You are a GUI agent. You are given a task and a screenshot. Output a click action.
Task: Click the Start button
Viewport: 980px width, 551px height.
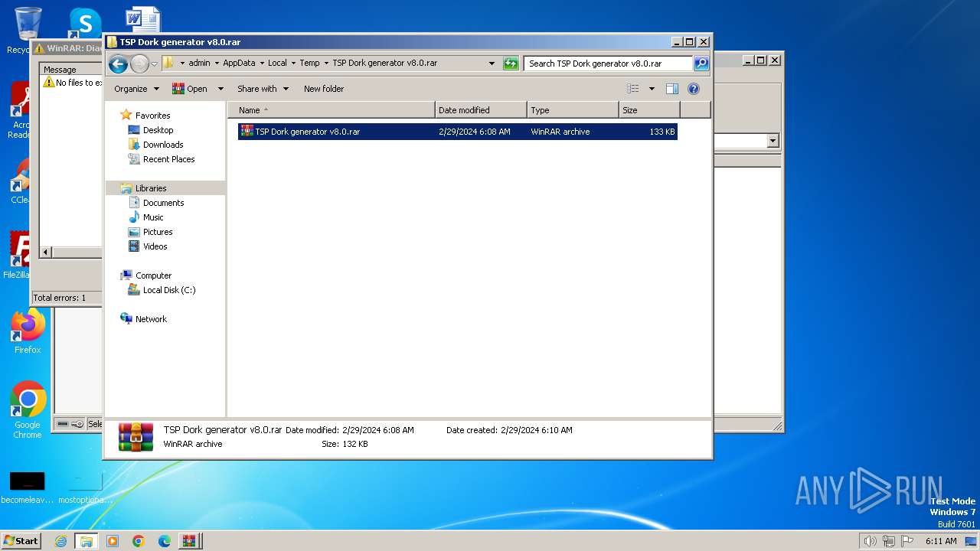pos(21,541)
